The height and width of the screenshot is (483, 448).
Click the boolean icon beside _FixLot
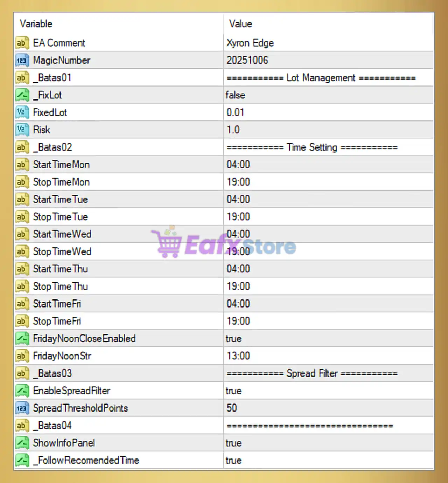pos(22,95)
